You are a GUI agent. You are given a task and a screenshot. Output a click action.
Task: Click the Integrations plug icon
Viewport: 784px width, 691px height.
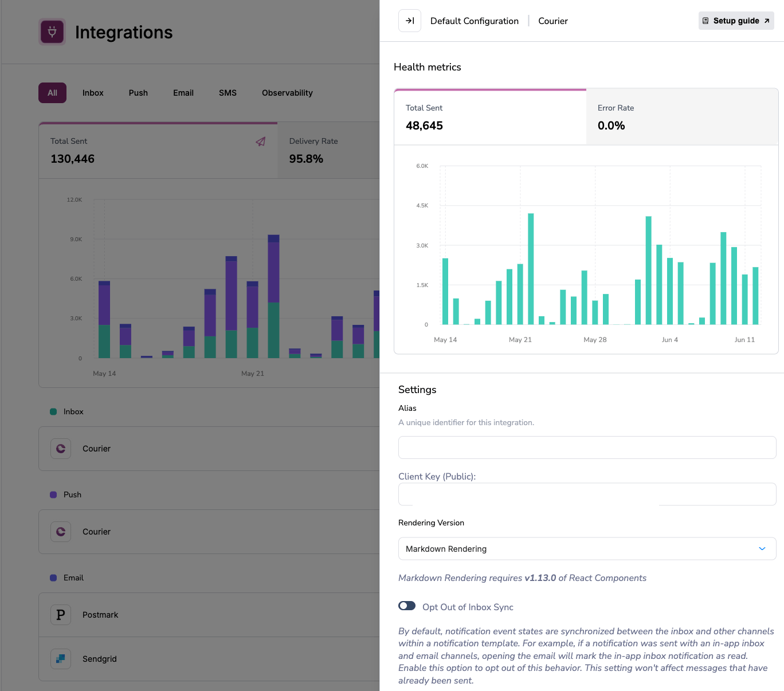coord(52,32)
